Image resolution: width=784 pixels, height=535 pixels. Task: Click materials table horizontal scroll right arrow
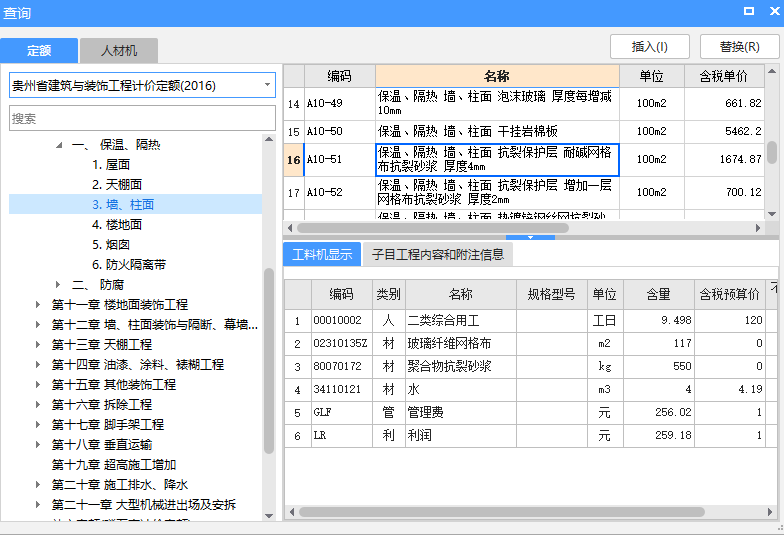[770, 512]
